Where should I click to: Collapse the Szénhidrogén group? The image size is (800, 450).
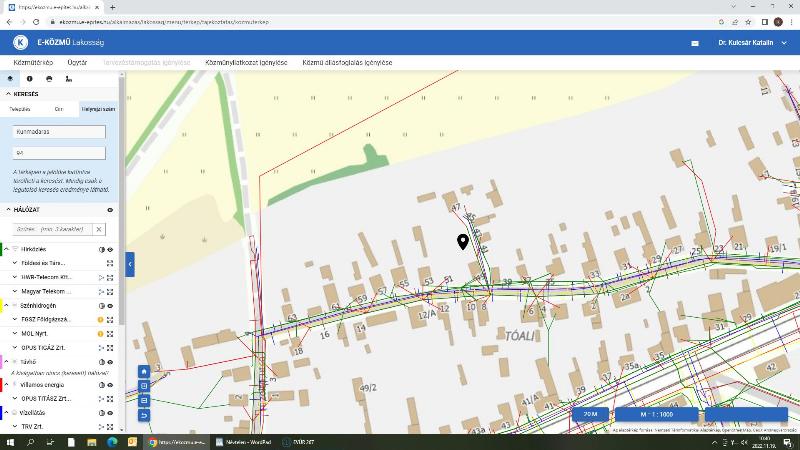(7, 306)
